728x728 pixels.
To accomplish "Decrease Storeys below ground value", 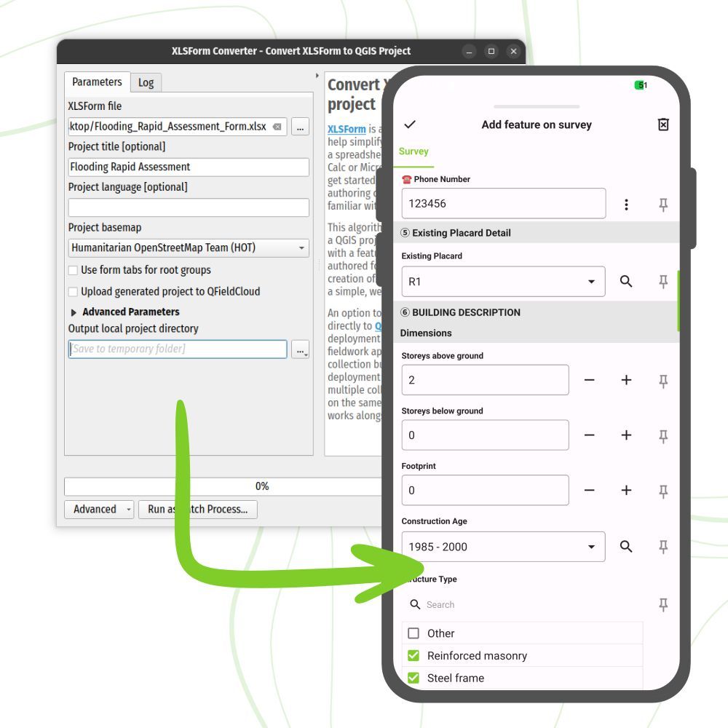I will (589, 435).
